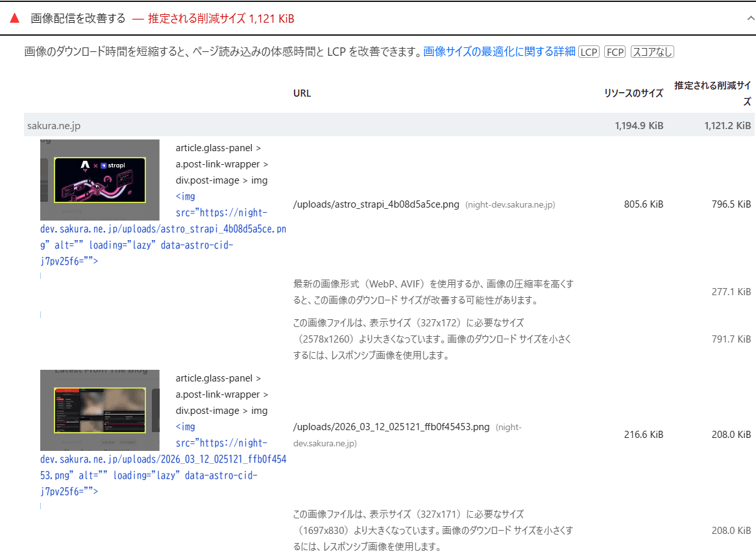The height and width of the screenshot is (556, 756).
Task: Select the /uploads/astro_strapi_4b08d5a5ce.png URL text
Action: point(375,204)
